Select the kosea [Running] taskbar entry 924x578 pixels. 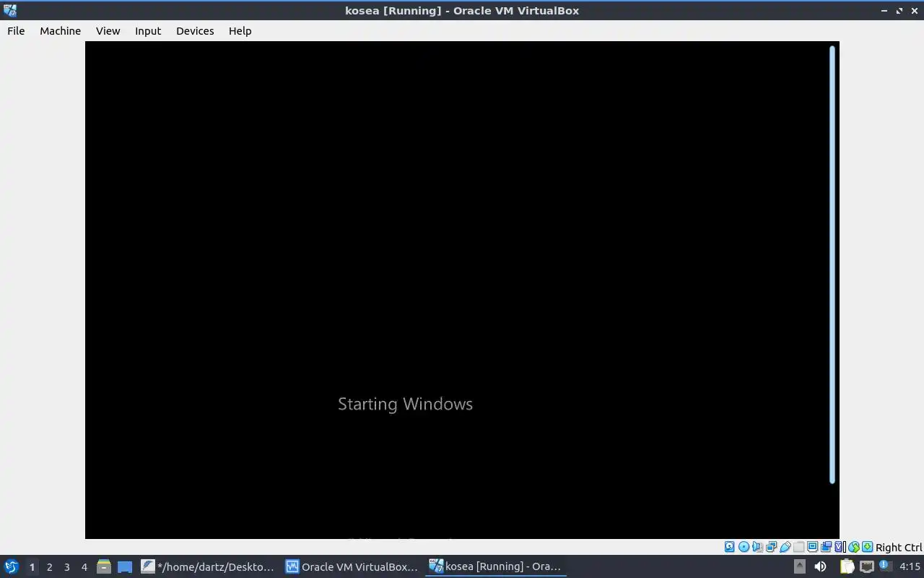[496, 566]
